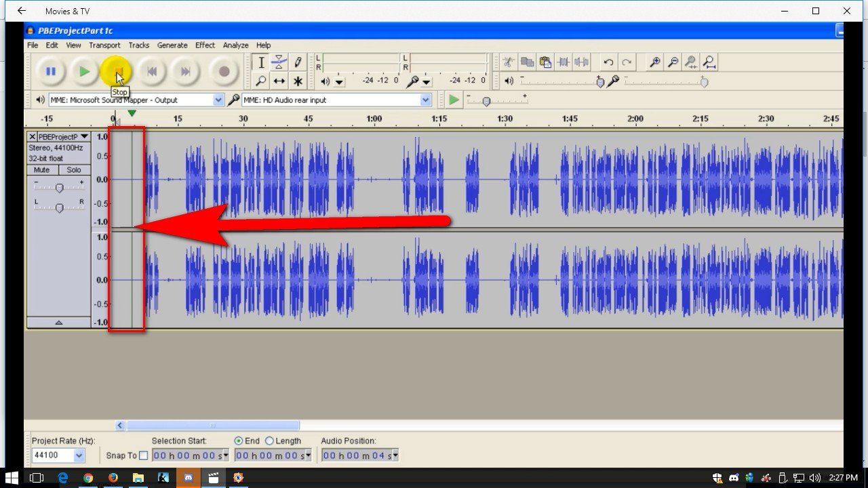
Task: Select the Zoom magnifier tool
Action: pos(261,81)
